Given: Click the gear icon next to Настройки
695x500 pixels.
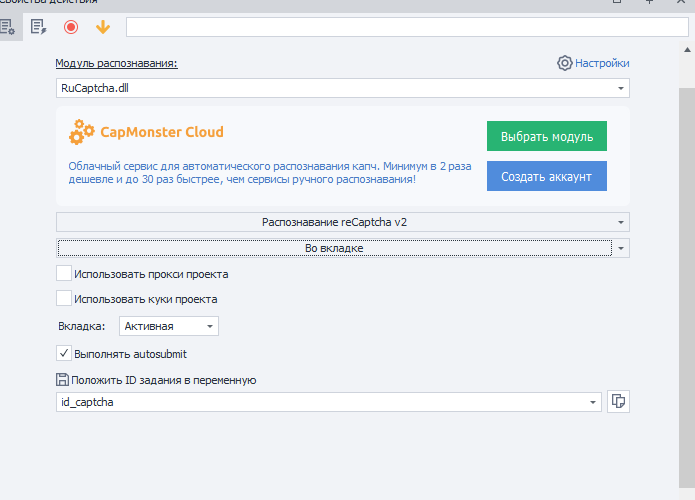Looking at the screenshot, I should (x=565, y=63).
